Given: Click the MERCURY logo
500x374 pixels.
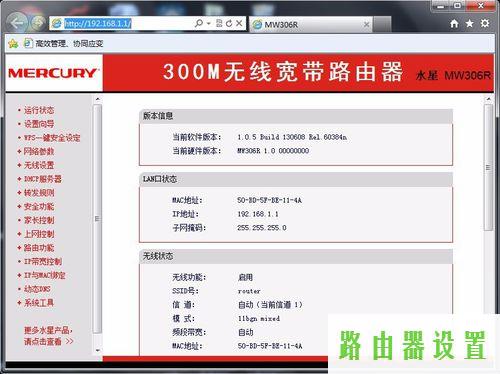Looking at the screenshot, I should [53, 73].
